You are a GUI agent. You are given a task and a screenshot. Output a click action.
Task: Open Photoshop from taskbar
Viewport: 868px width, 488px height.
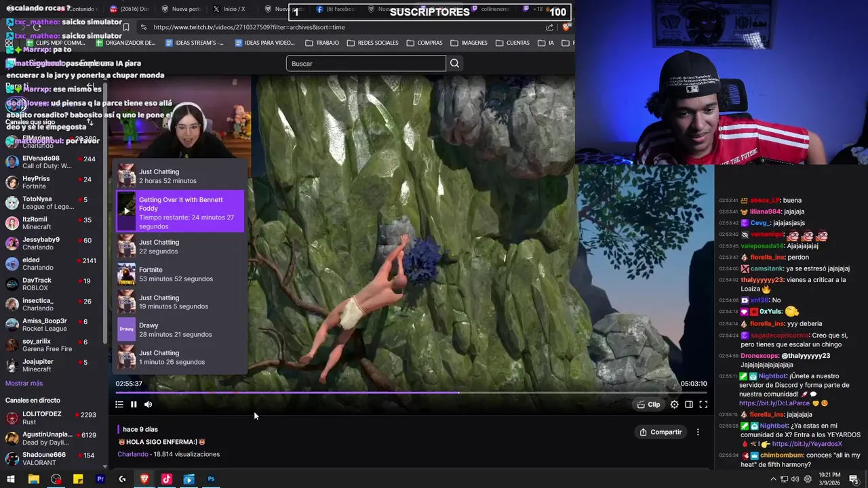211,479
